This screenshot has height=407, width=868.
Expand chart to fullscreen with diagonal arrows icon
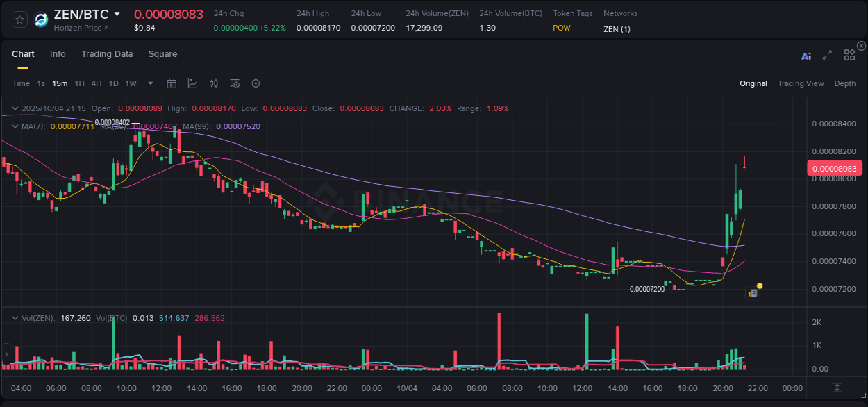point(827,53)
